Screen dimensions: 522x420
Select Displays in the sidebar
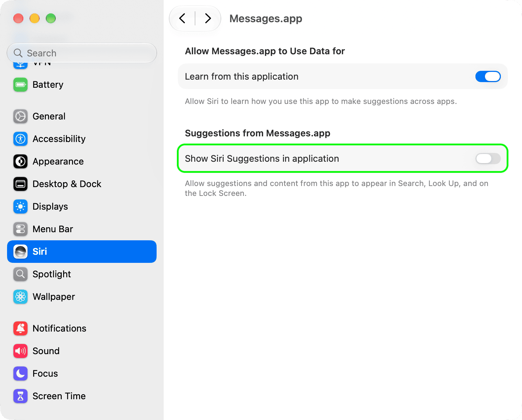(82, 206)
